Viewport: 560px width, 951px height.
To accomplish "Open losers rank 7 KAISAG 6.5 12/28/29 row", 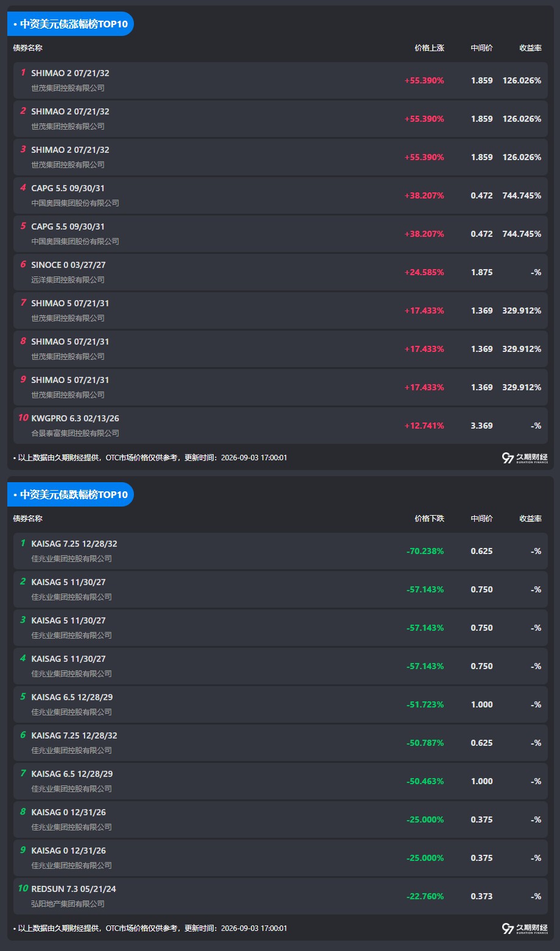I will tap(281, 781).
